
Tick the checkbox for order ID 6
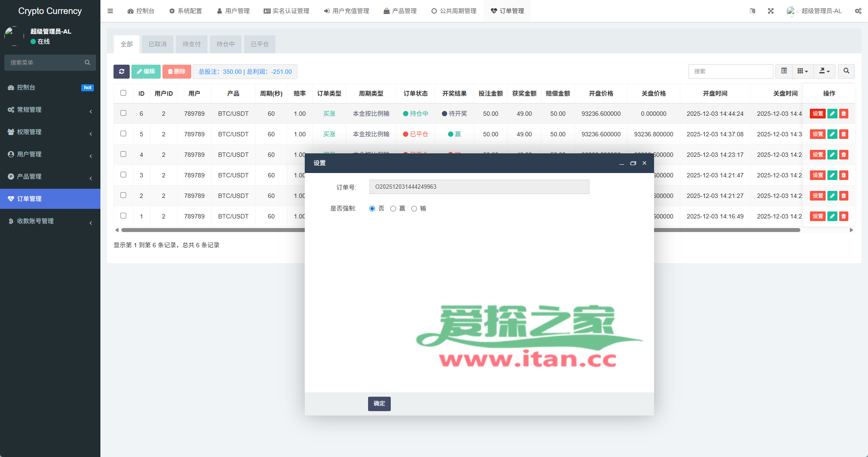click(x=123, y=113)
